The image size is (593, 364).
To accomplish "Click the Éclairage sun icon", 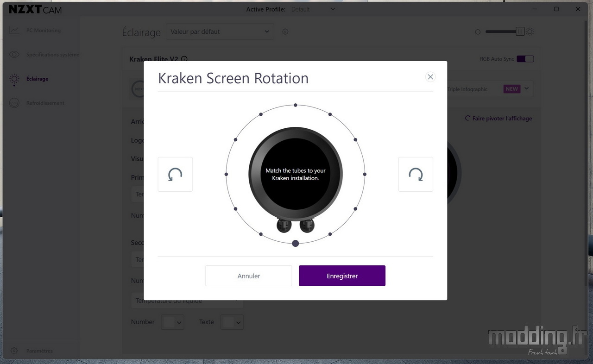I will click(14, 79).
